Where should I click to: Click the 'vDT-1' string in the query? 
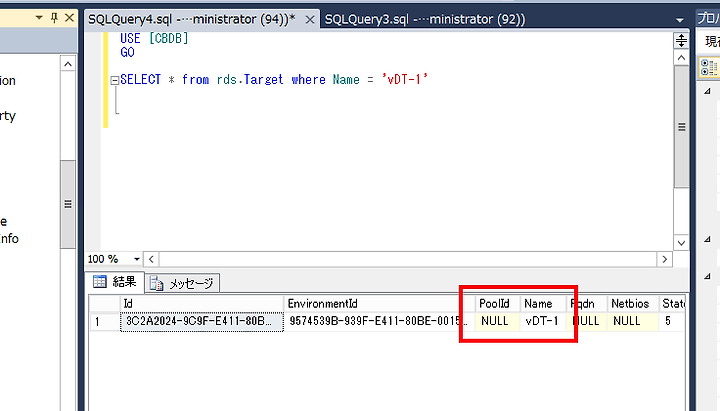tap(405, 79)
